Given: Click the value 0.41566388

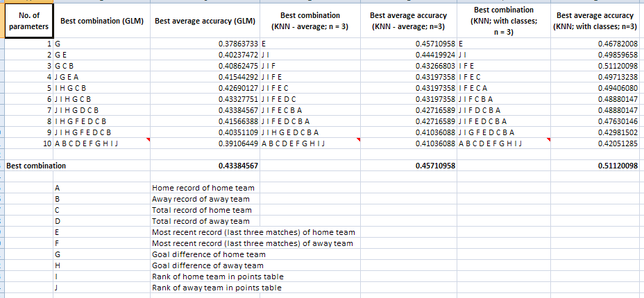Looking at the screenshot, I should (x=238, y=121).
